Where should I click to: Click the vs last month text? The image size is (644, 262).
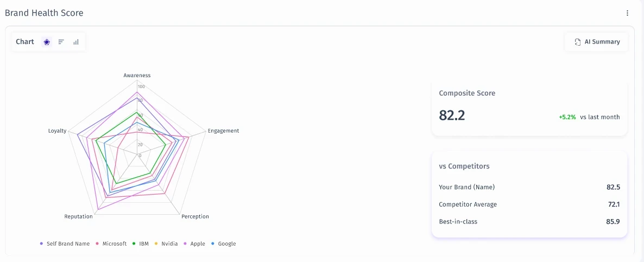coord(600,117)
